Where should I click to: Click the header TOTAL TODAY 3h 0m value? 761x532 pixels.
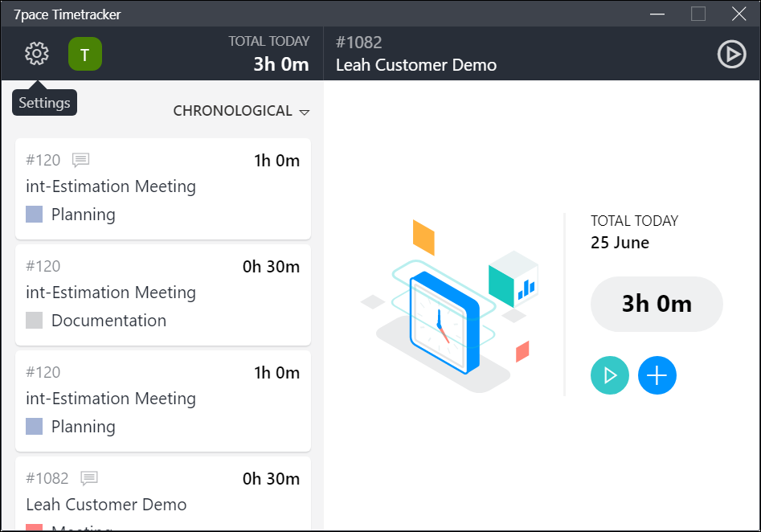(x=281, y=64)
